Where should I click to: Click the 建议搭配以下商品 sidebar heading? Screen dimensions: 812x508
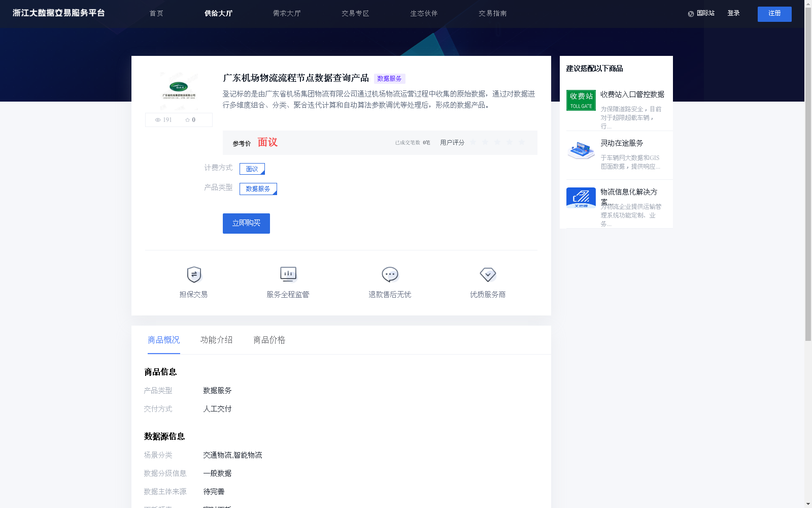[x=594, y=69]
